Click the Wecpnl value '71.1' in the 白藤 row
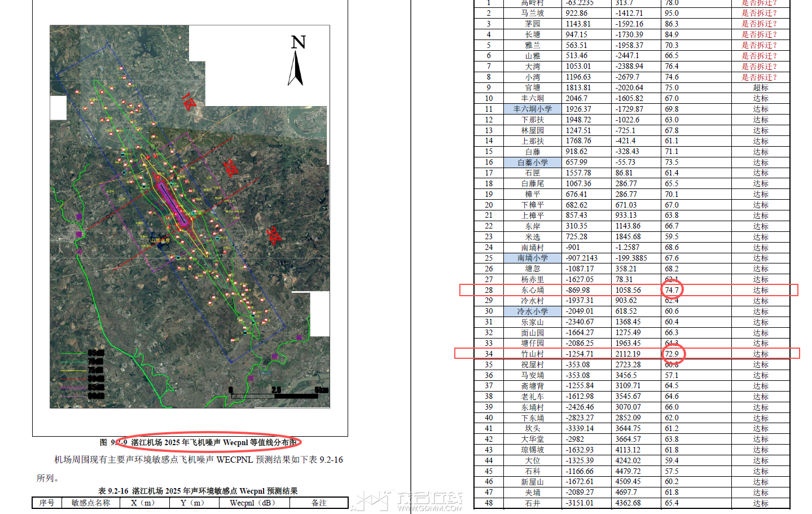The width and height of the screenshot is (812, 514). pos(671,152)
